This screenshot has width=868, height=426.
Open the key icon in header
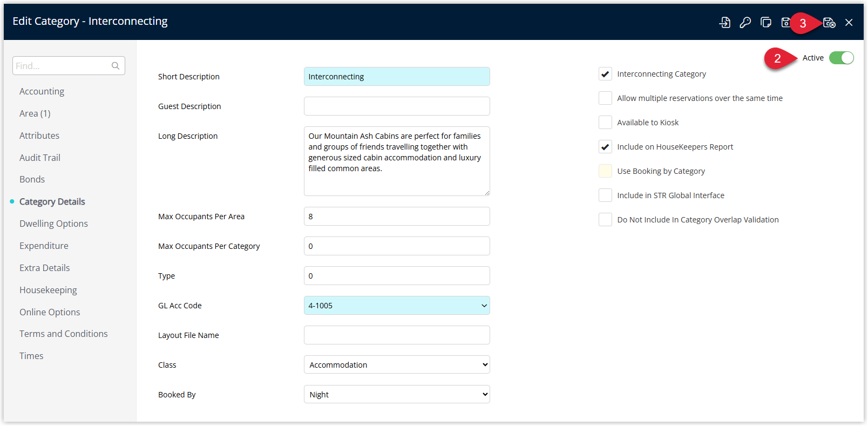pos(745,23)
